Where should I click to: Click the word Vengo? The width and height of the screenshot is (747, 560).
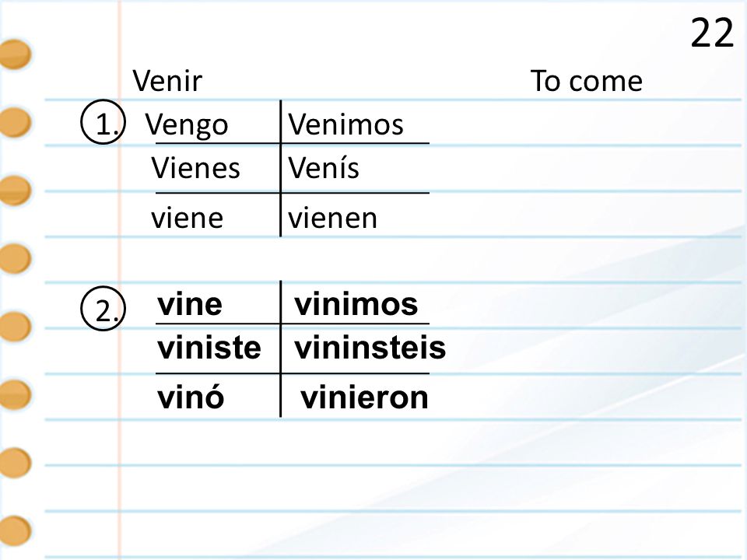[187, 125]
